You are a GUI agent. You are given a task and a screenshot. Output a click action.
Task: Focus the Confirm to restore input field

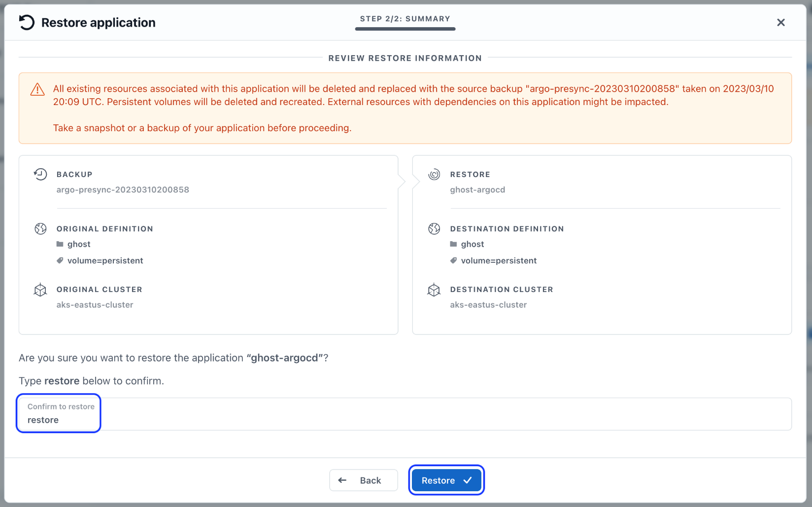[x=405, y=414]
